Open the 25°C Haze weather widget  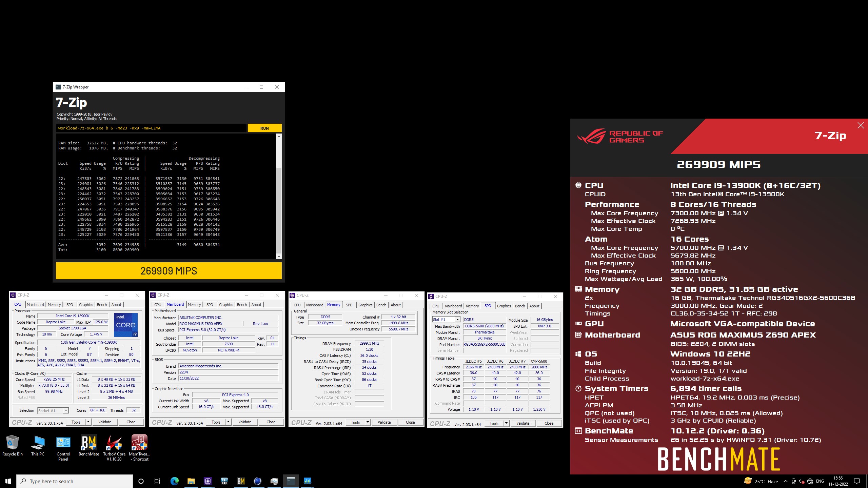click(x=761, y=481)
